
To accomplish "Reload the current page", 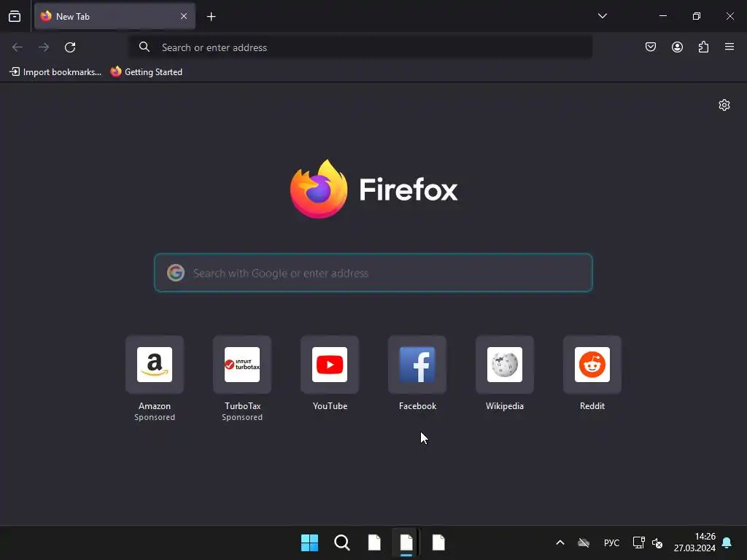I will click(x=70, y=47).
